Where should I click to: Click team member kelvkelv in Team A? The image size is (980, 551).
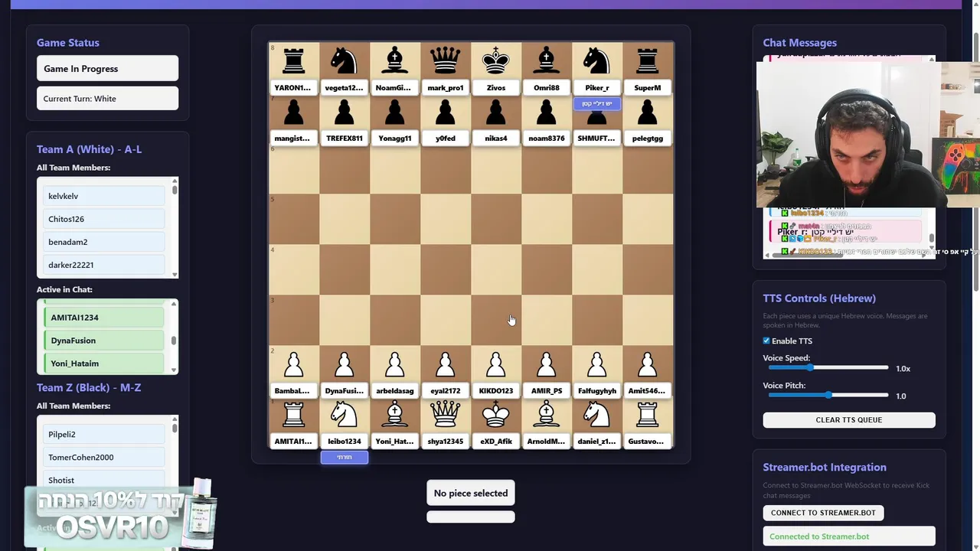(x=106, y=196)
